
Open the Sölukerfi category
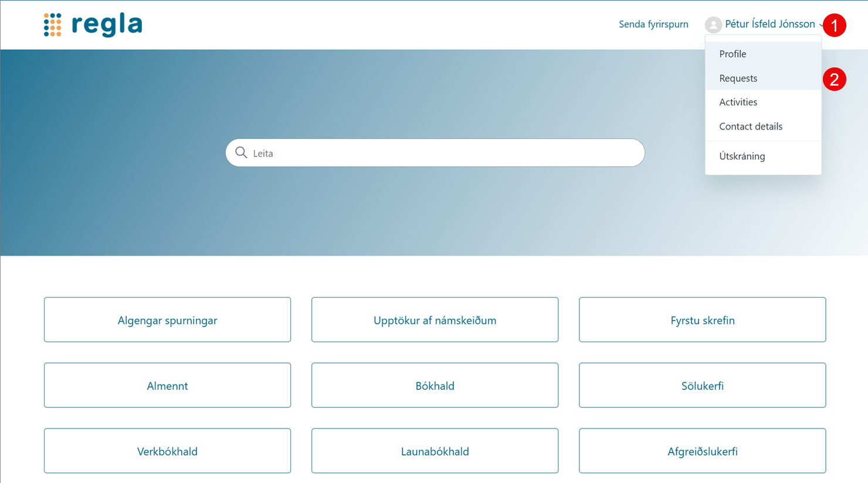[702, 386]
